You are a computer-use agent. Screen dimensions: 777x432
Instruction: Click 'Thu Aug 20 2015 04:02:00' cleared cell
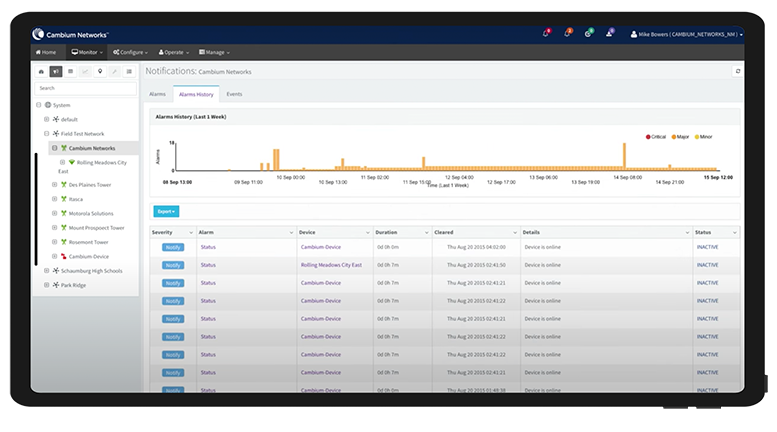pos(476,247)
